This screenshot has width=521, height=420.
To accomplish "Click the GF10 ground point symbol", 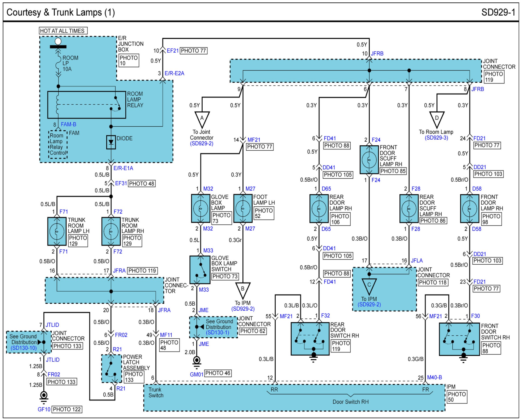I will point(44,396).
